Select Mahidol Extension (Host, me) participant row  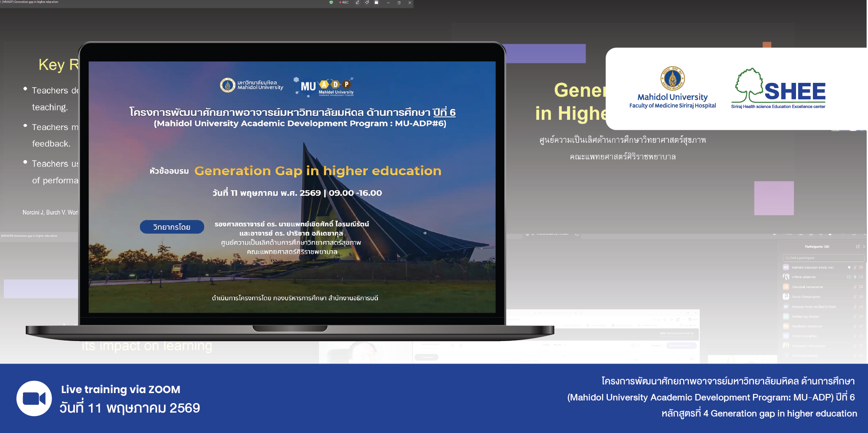(x=823, y=267)
